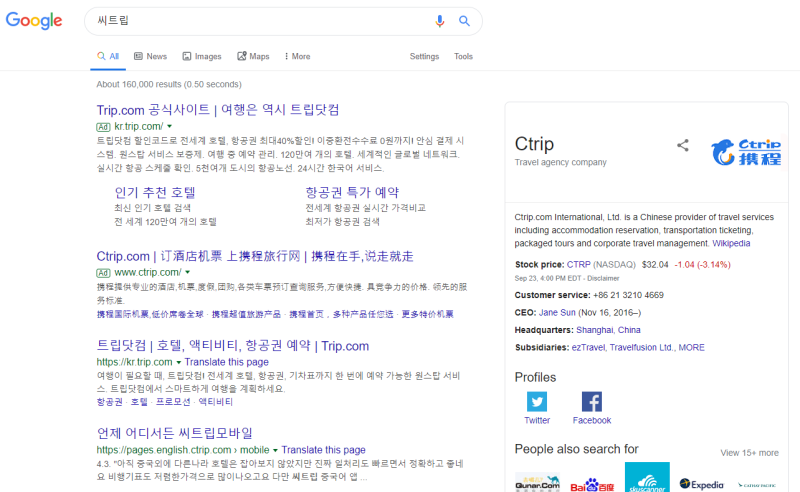
Task: Share the Ctrip knowledge panel
Action: point(683,145)
